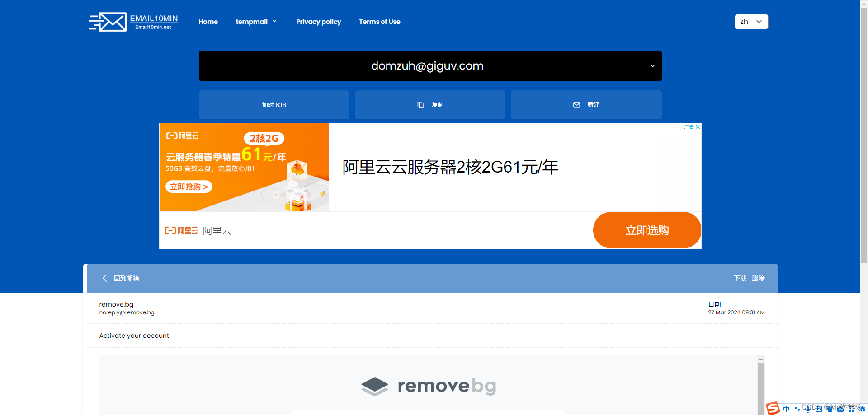The width and height of the screenshot is (868, 415).
Task: Delete the email via 删除 link
Action: tap(759, 278)
